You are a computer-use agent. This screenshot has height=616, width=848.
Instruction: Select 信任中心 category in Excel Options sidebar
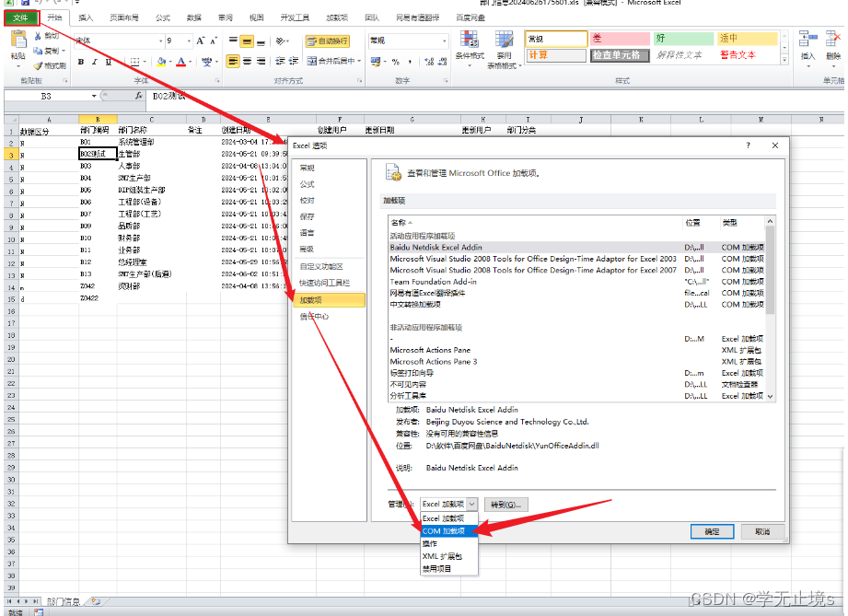[x=329, y=317]
